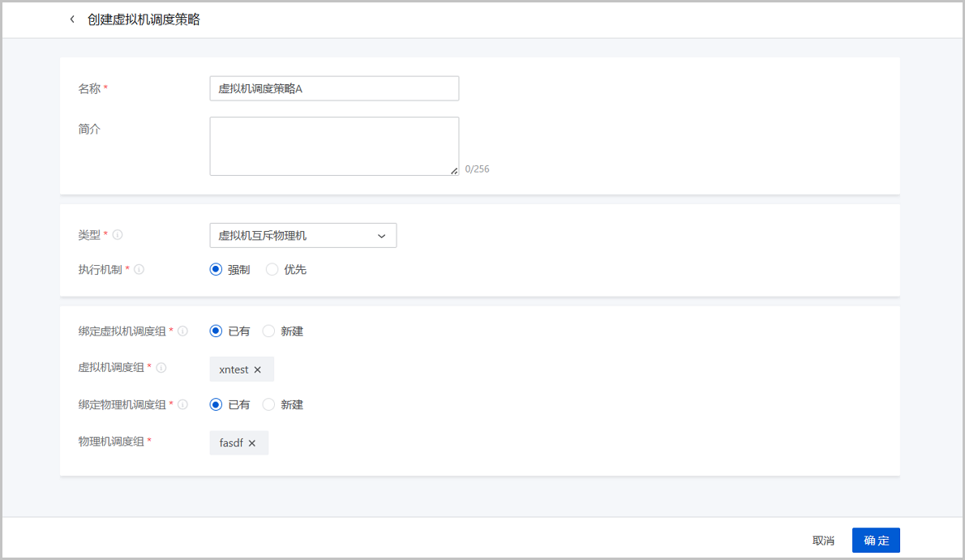Open the info tooltip next to 执行机制
The image size is (965, 560).
139,269
